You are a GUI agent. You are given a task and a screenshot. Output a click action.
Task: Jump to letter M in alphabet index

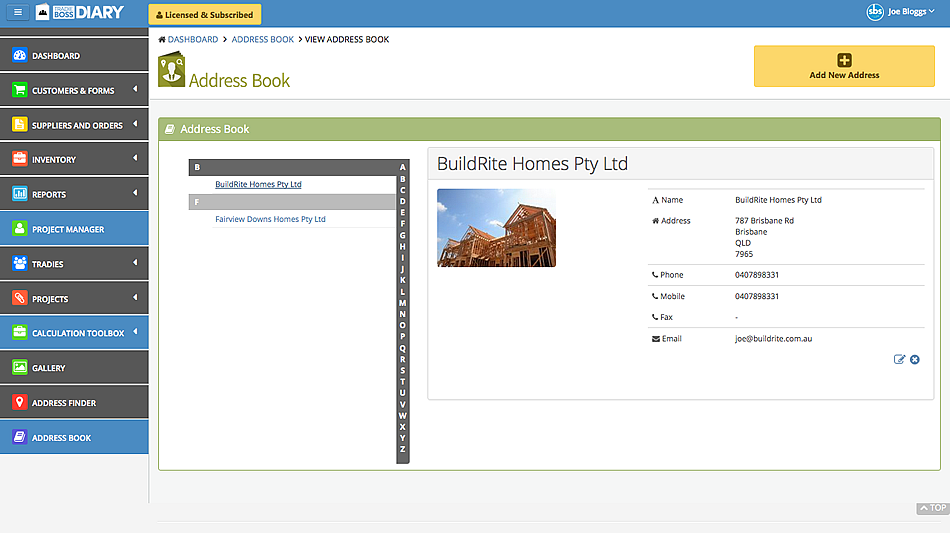click(402, 303)
